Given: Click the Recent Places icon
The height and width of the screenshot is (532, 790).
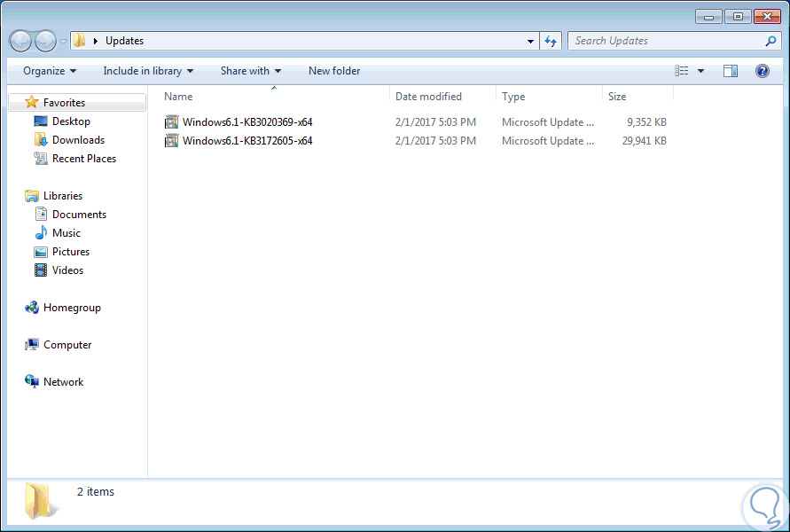Looking at the screenshot, I should tap(41, 158).
